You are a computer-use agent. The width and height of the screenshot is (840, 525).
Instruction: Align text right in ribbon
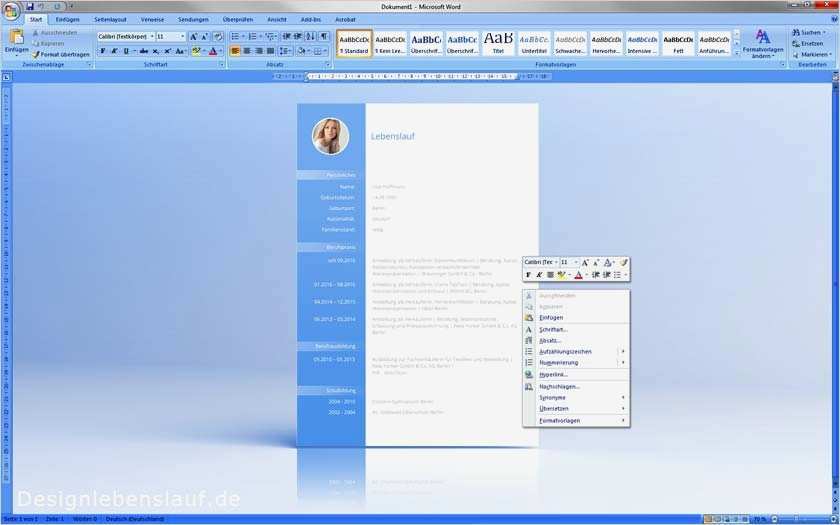pyautogui.click(x=258, y=51)
